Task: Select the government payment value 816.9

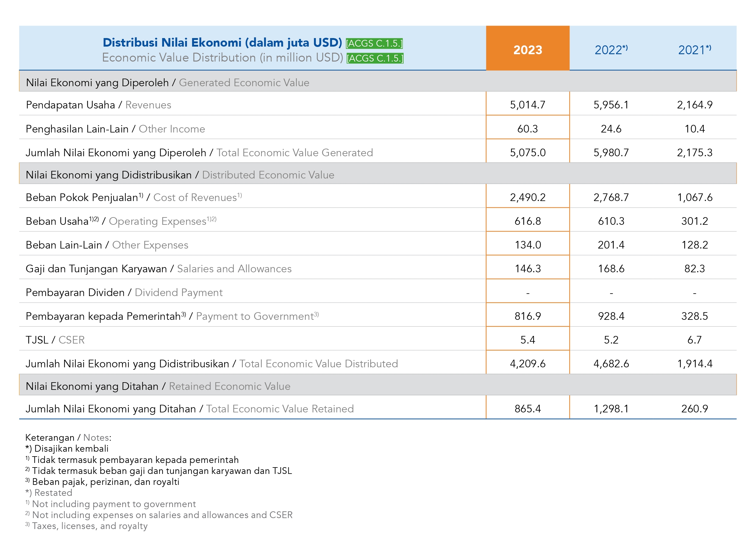Action: pos(528,316)
